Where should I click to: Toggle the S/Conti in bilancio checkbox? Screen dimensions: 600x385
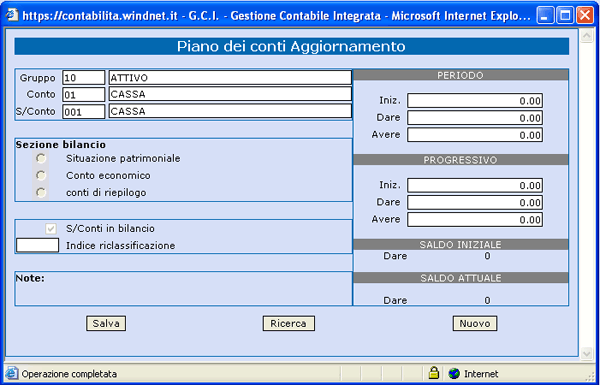click(51, 228)
